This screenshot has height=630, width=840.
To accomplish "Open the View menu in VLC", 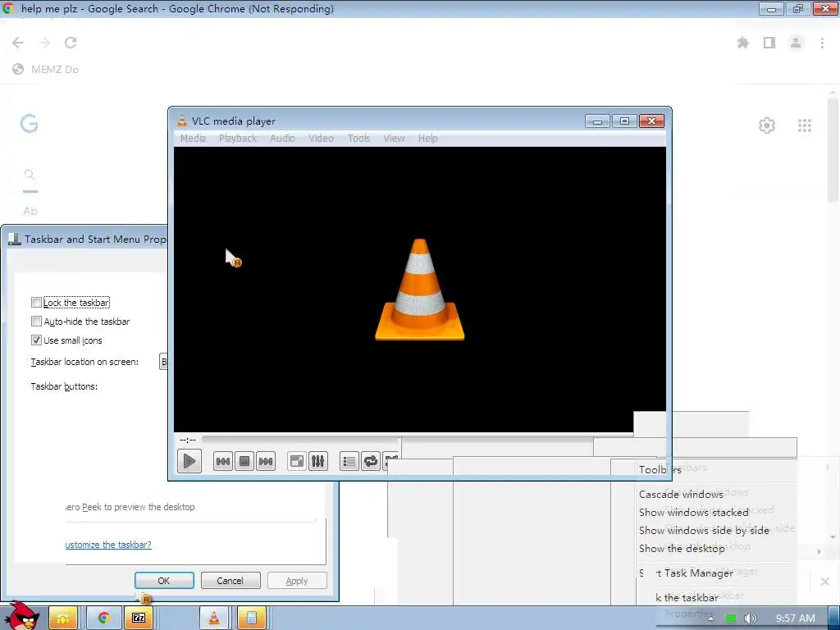I will [394, 138].
